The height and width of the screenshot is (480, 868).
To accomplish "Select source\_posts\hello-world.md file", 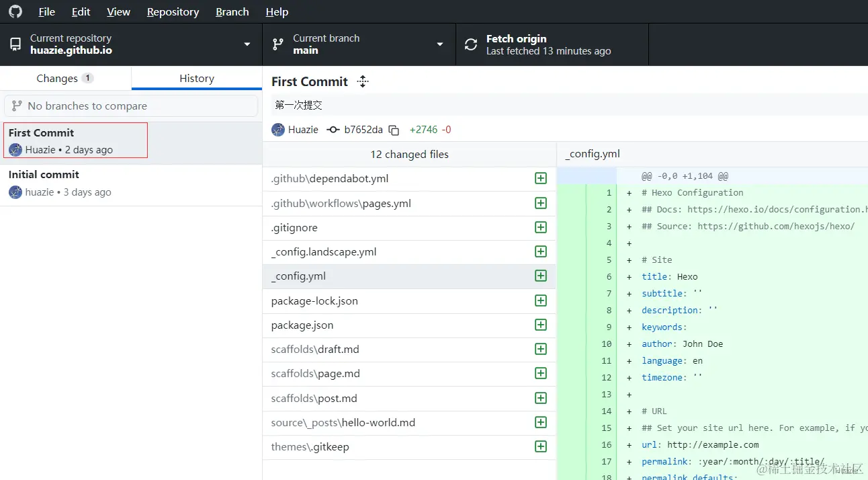I will coord(409,422).
